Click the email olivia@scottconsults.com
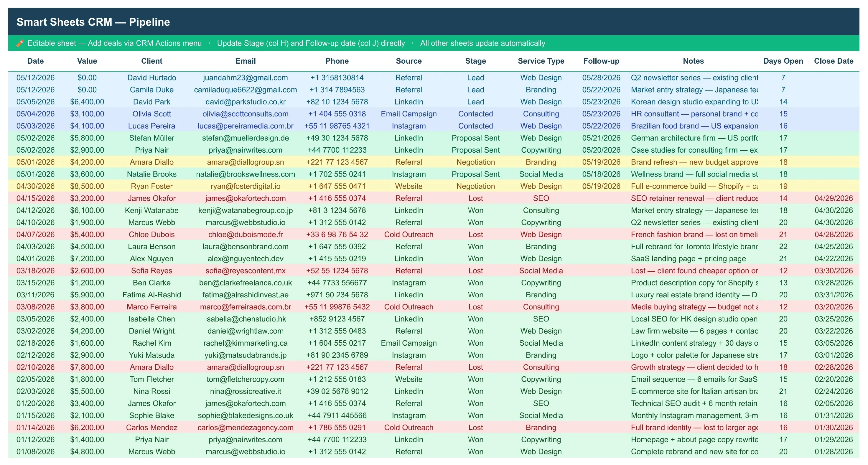This screenshot has width=868, height=465. point(245,114)
